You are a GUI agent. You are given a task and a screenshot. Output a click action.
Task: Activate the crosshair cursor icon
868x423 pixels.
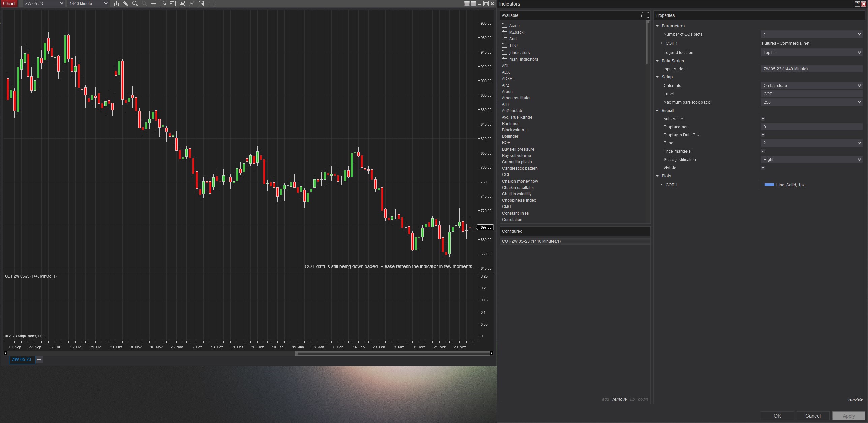pos(154,4)
